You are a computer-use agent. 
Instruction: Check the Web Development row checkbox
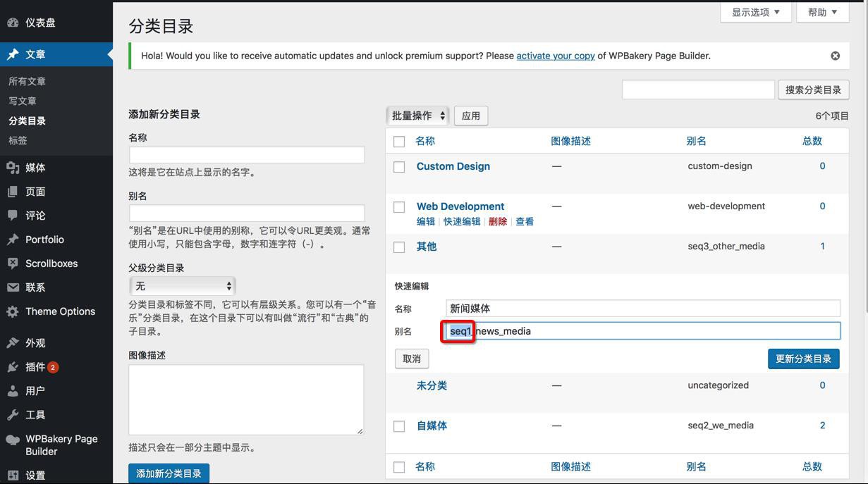tap(399, 207)
